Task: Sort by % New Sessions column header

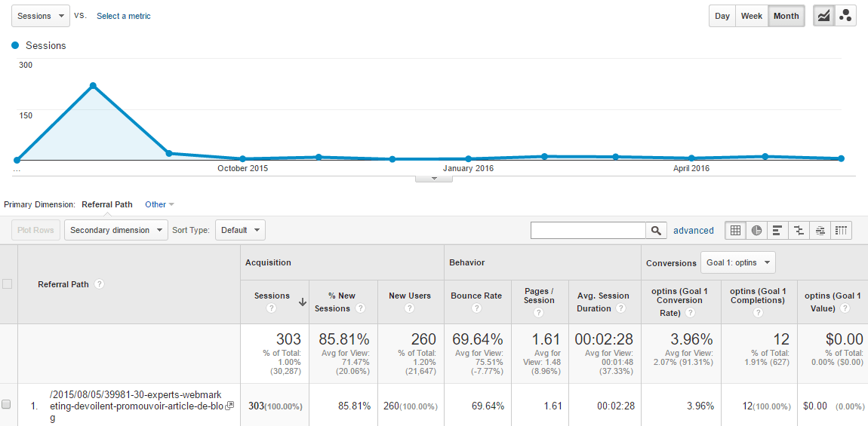Action: [x=335, y=302]
